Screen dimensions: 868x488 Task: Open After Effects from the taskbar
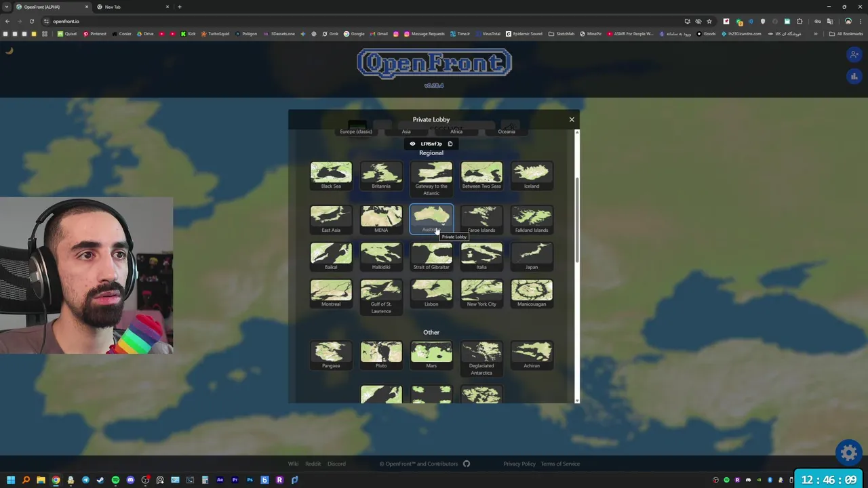pos(220,480)
